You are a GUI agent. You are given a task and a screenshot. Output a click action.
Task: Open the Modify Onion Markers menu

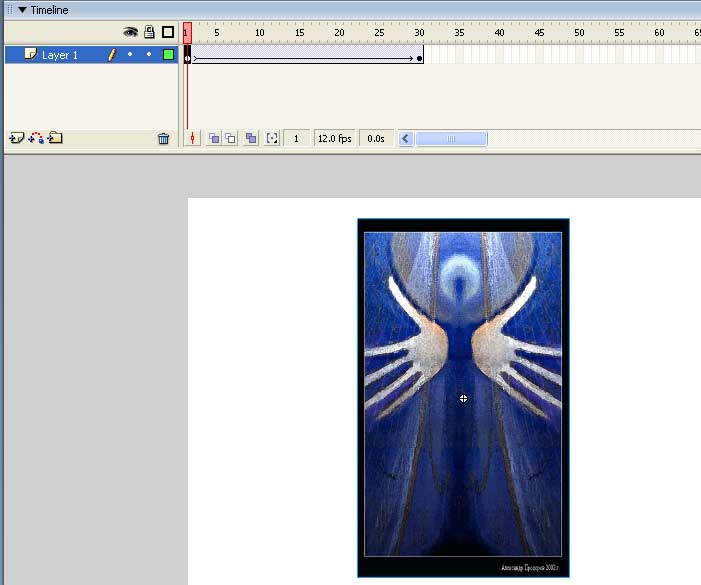[272, 139]
